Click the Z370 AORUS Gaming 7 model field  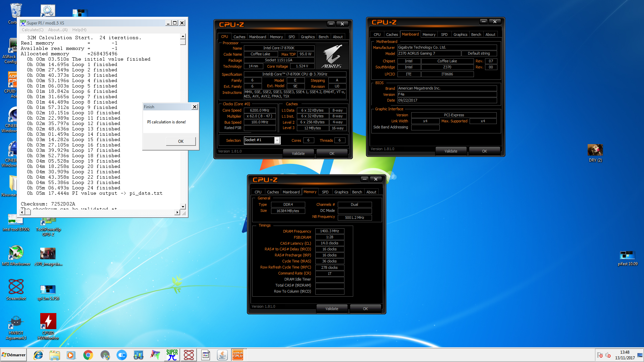tap(429, 53)
